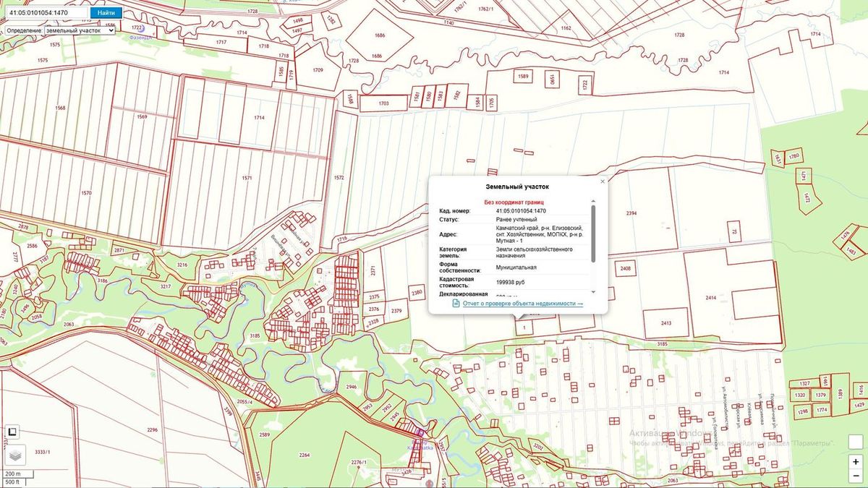
Task: Close the Земельный участок popup
Action: (x=603, y=181)
